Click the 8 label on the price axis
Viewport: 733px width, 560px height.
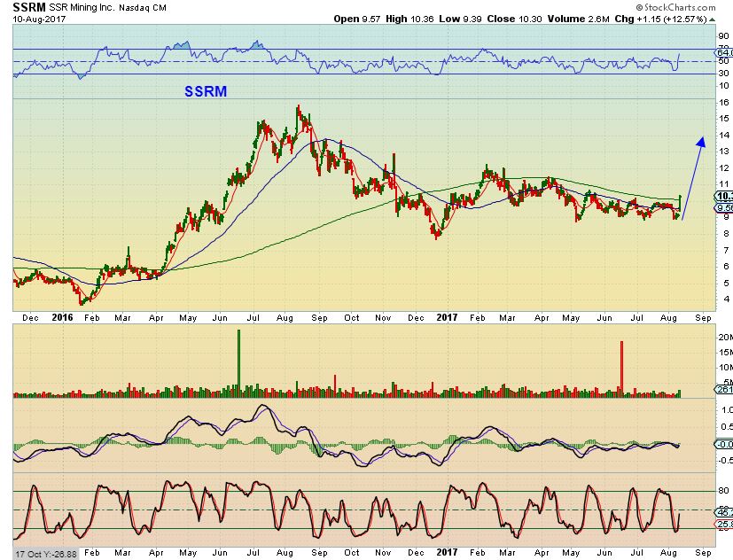click(726, 234)
